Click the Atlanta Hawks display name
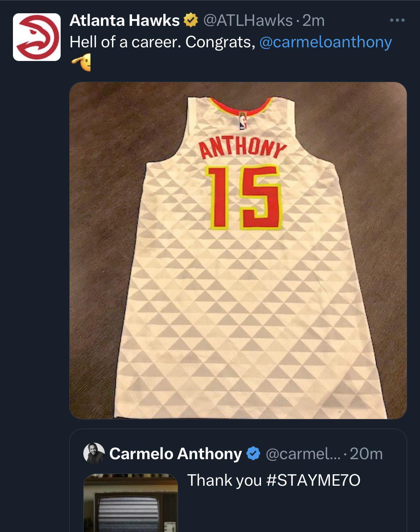This screenshot has width=420, height=532. [124, 20]
